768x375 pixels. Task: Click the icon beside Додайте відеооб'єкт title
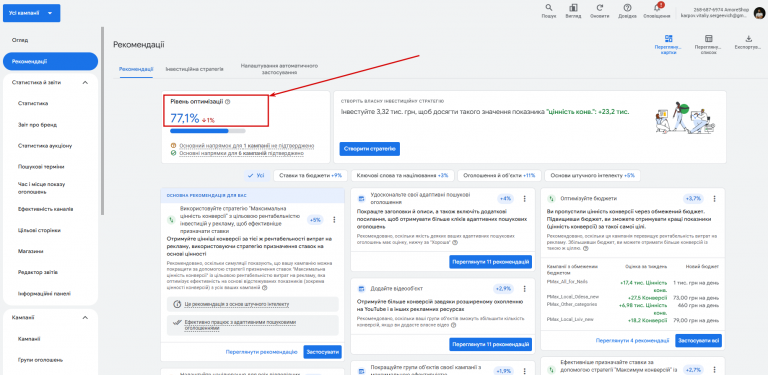pos(361,289)
